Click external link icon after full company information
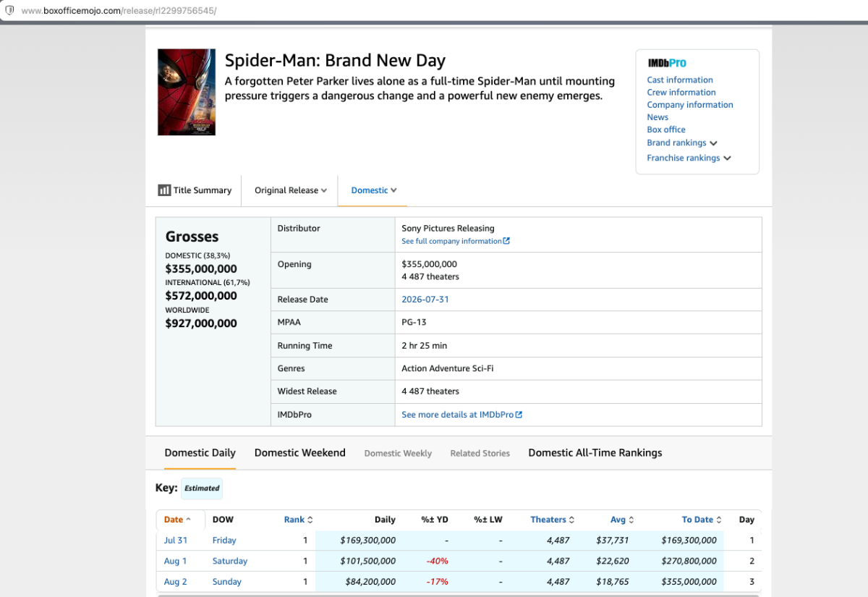The height and width of the screenshot is (597, 868). coord(506,241)
